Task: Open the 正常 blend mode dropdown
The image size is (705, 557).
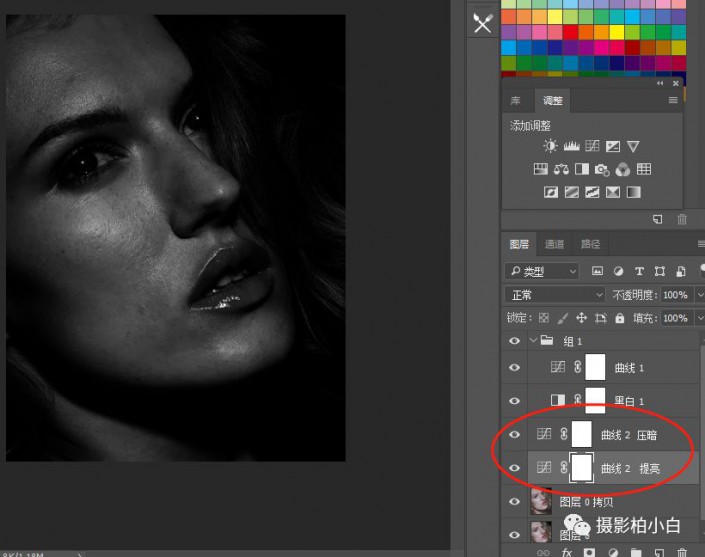Action: pyautogui.click(x=555, y=295)
